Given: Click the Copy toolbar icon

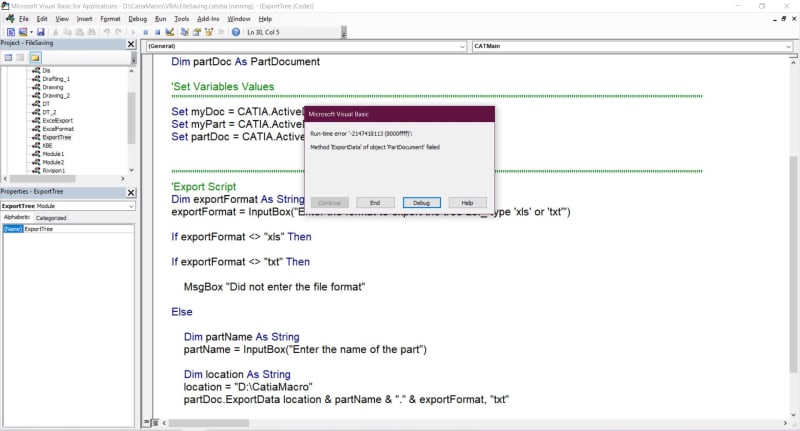Looking at the screenshot, I should tap(67, 32).
